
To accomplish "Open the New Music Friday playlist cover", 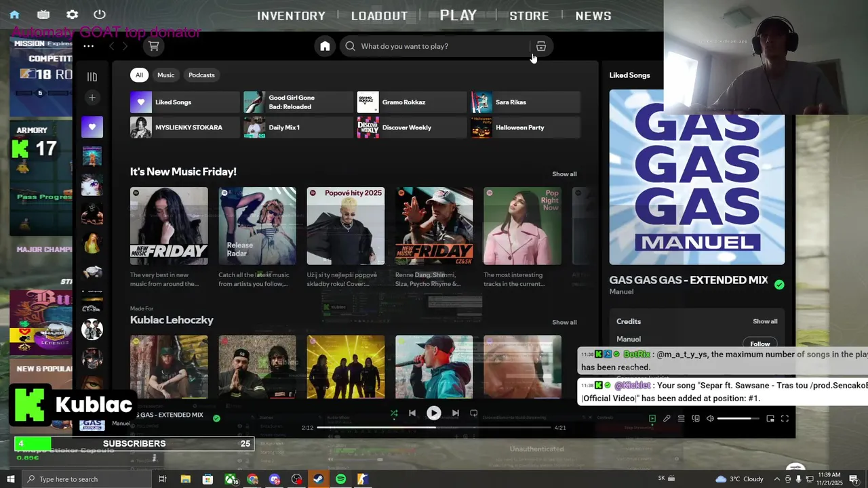I will 169,226.
